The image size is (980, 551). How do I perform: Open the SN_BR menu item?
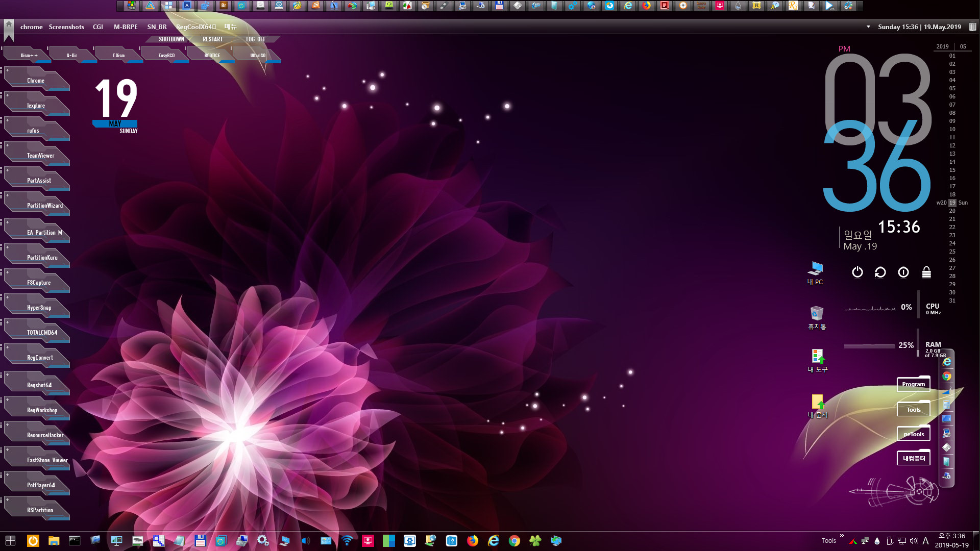157,27
